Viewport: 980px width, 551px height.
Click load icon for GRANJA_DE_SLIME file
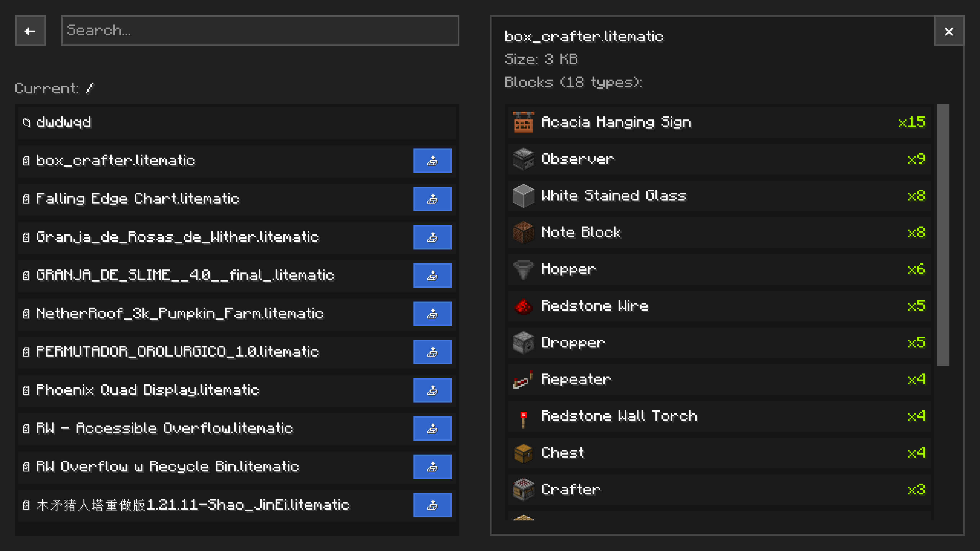(432, 275)
